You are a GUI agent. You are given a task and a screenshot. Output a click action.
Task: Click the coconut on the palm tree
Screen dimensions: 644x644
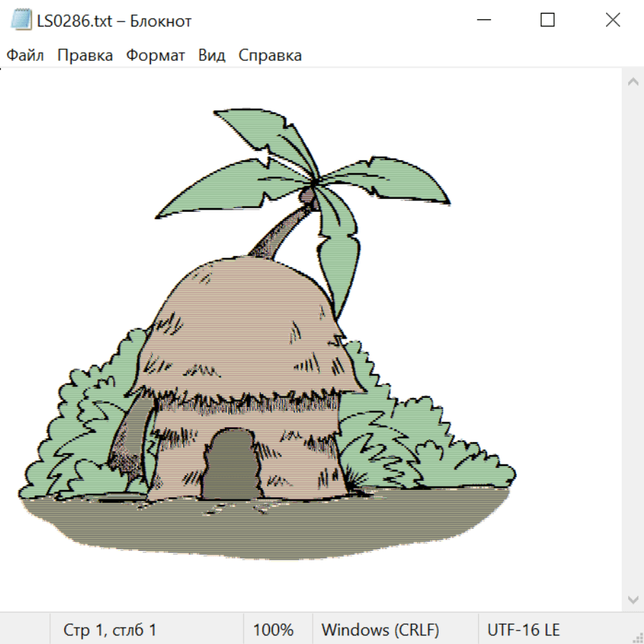[308, 195]
